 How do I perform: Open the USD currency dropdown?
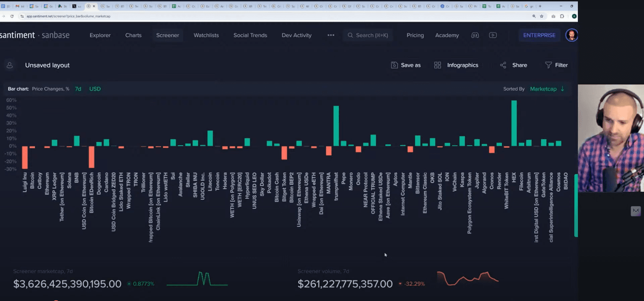coord(95,89)
